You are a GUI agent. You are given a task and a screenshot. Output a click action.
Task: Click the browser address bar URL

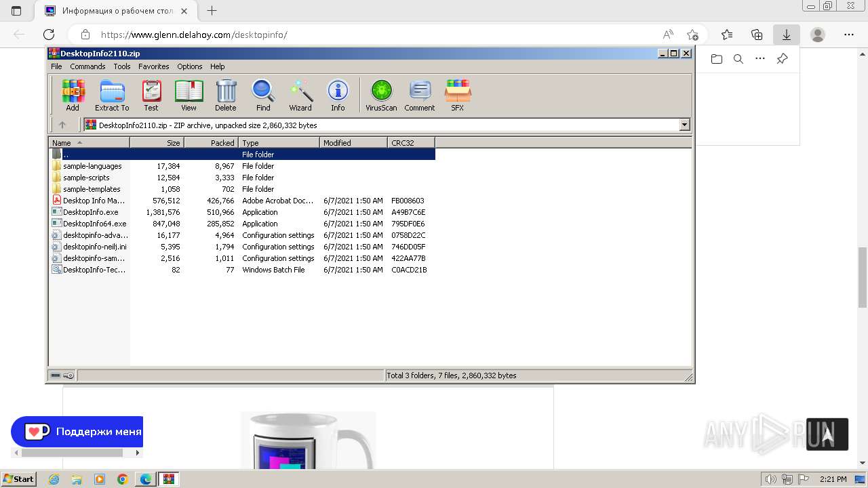(194, 35)
